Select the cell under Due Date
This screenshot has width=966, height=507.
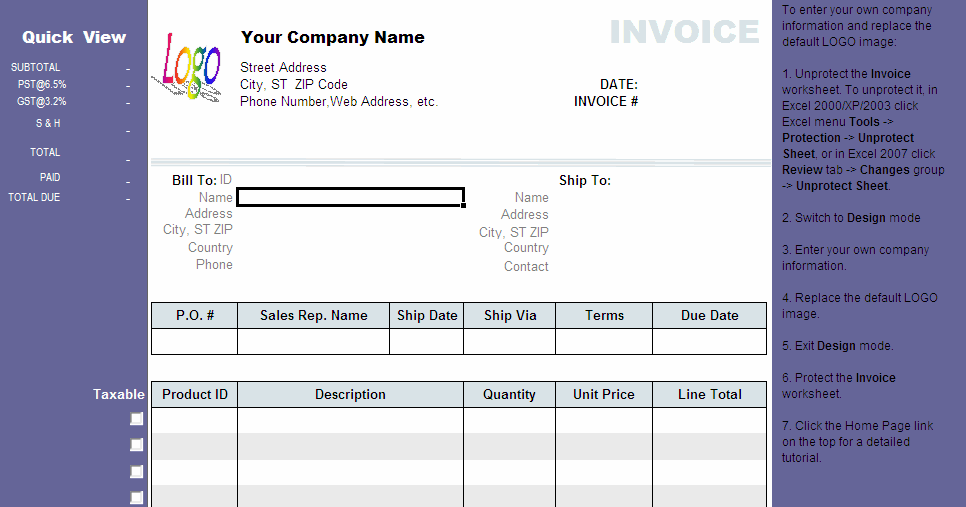(709, 341)
